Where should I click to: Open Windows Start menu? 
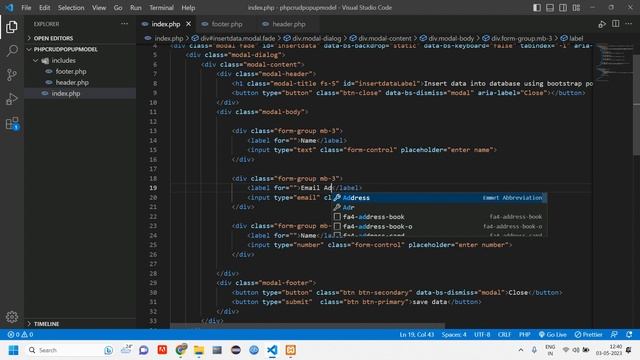pos(13,350)
